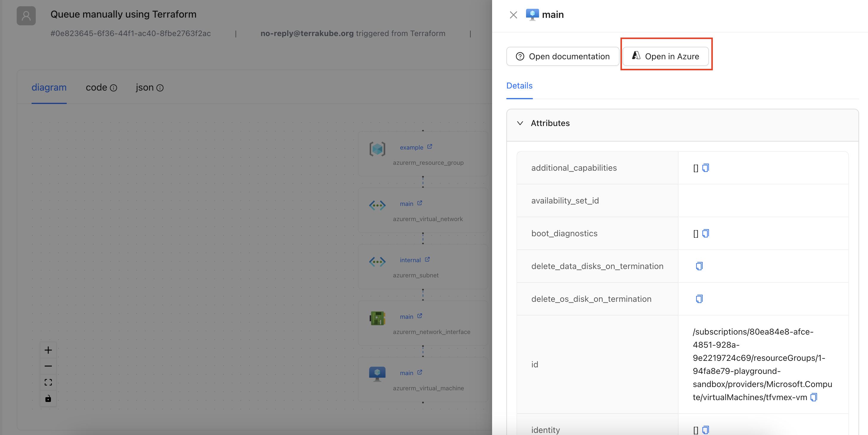Switch to the code tab
This screenshot has height=435, width=868.
(97, 88)
